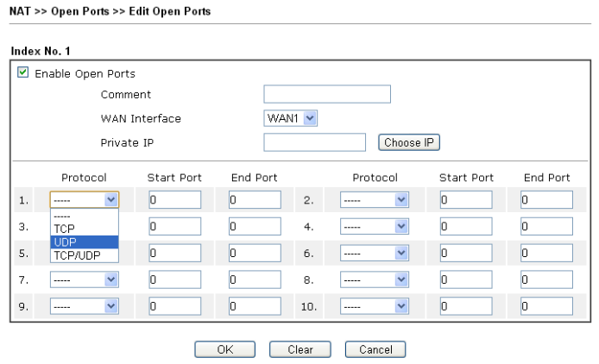The width and height of the screenshot is (599, 364).
Task: Open Protocol dropdown for entry 4
Action: pos(375,228)
